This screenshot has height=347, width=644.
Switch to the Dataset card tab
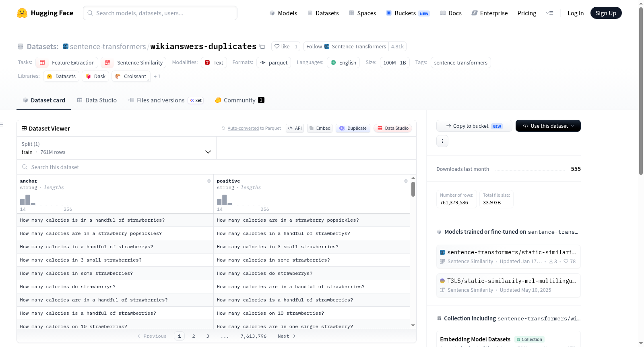pos(44,100)
